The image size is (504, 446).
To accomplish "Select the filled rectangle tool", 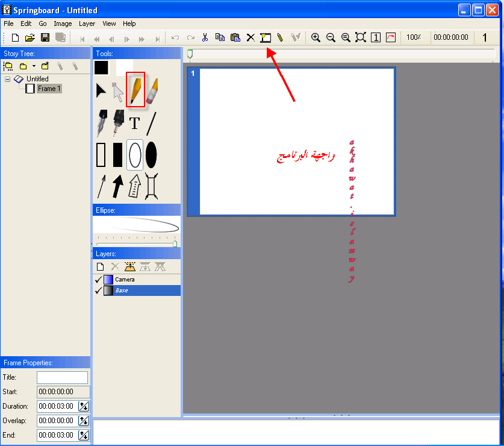I will tap(117, 155).
